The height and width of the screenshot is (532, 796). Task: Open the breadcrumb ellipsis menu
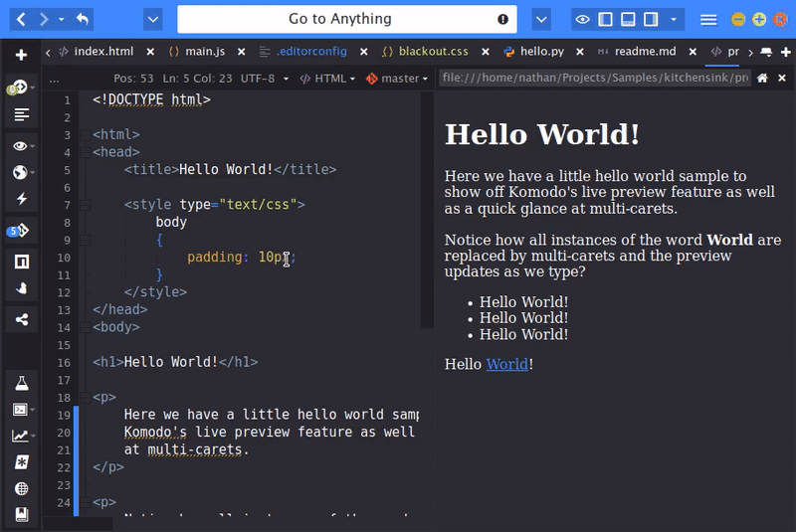click(x=54, y=79)
